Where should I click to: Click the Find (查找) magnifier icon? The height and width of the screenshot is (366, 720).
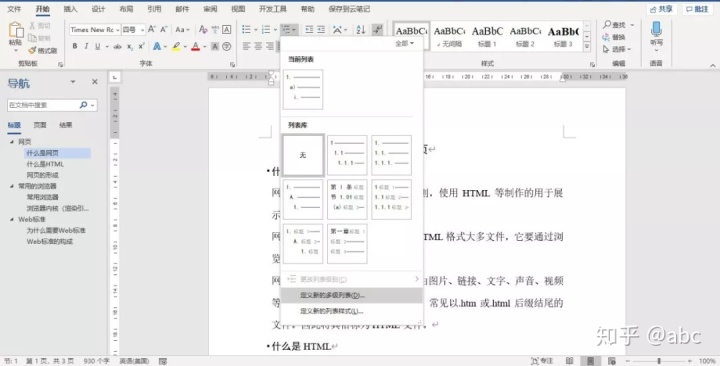[607, 24]
